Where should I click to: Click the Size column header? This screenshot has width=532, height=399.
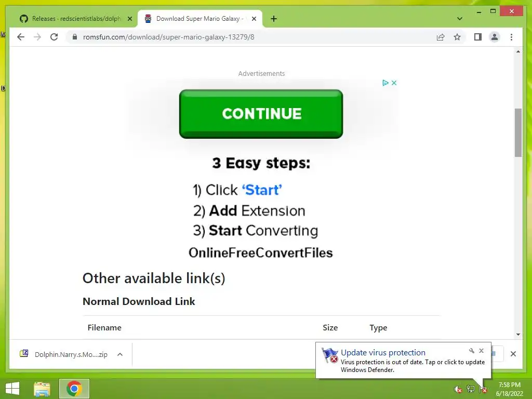click(x=330, y=328)
